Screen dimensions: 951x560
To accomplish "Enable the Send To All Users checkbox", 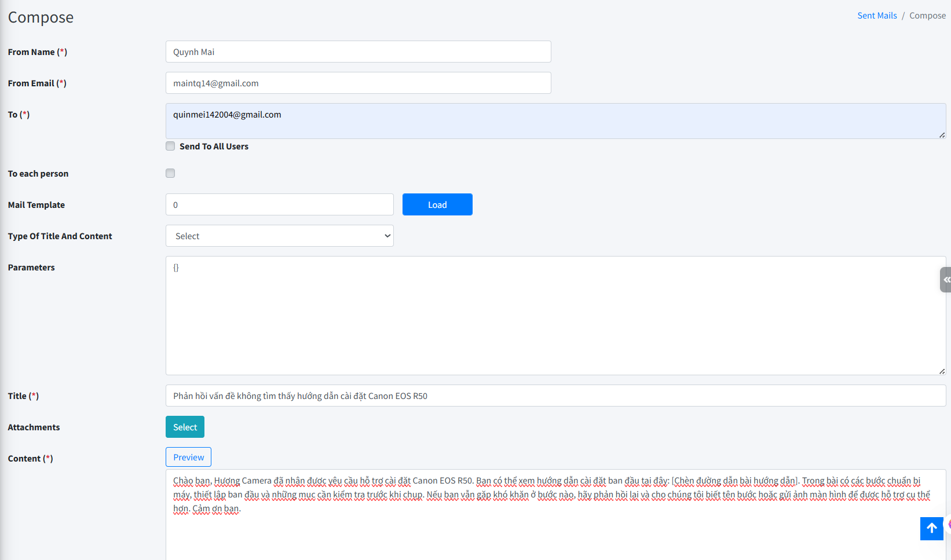I will pos(170,146).
